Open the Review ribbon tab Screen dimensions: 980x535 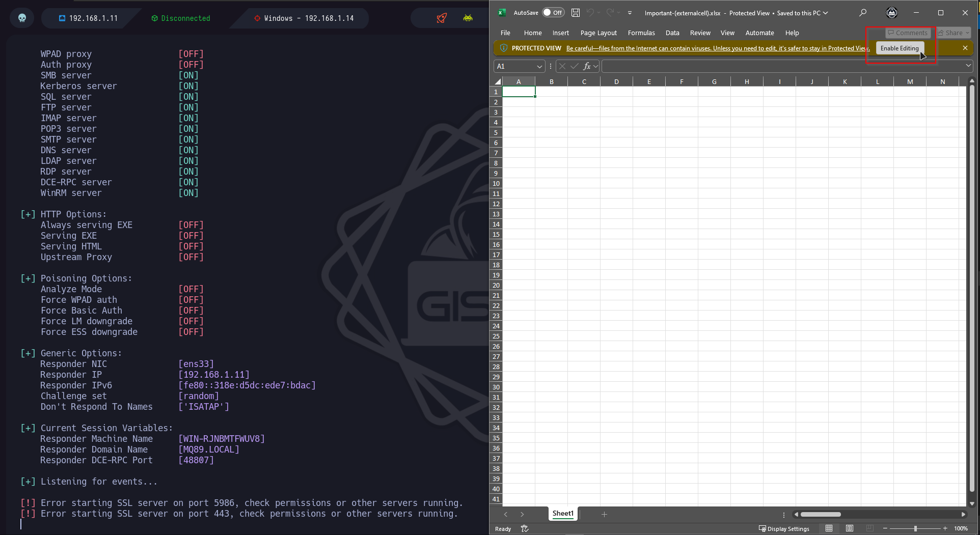point(700,33)
